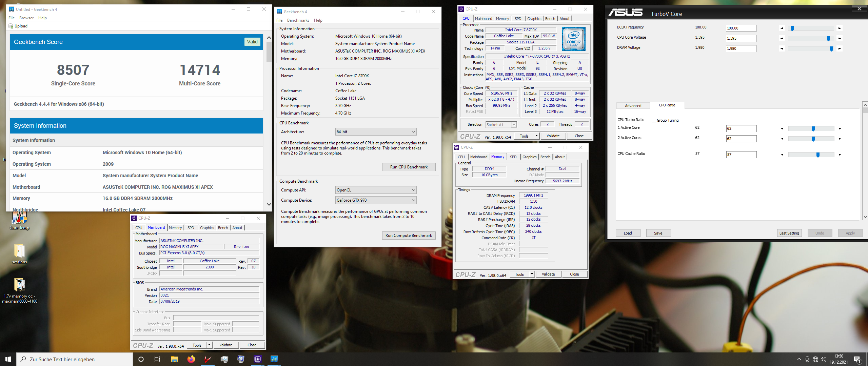The height and width of the screenshot is (366, 868).
Task: Decrease BCLK Frequency with left arrow
Action: (x=782, y=28)
